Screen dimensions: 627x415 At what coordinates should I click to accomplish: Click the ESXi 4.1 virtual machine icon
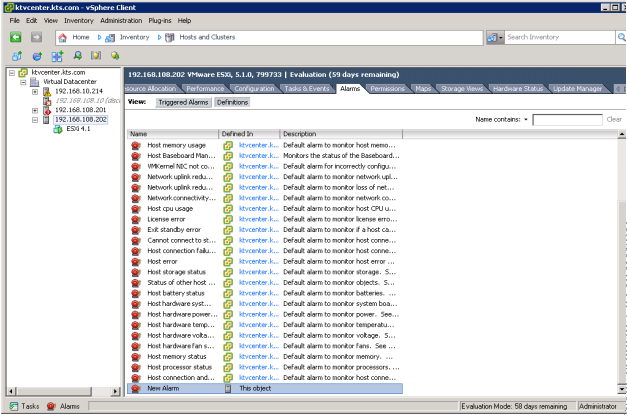[58, 129]
